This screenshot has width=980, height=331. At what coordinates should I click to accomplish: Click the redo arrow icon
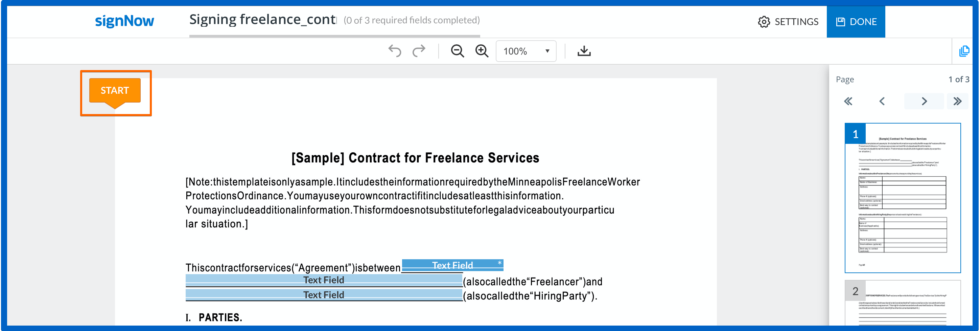[419, 51]
